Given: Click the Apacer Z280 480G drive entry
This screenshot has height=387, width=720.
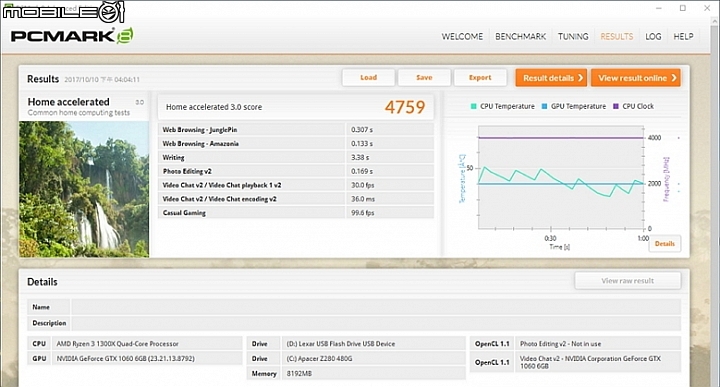Looking at the screenshot, I should point(319,359).
